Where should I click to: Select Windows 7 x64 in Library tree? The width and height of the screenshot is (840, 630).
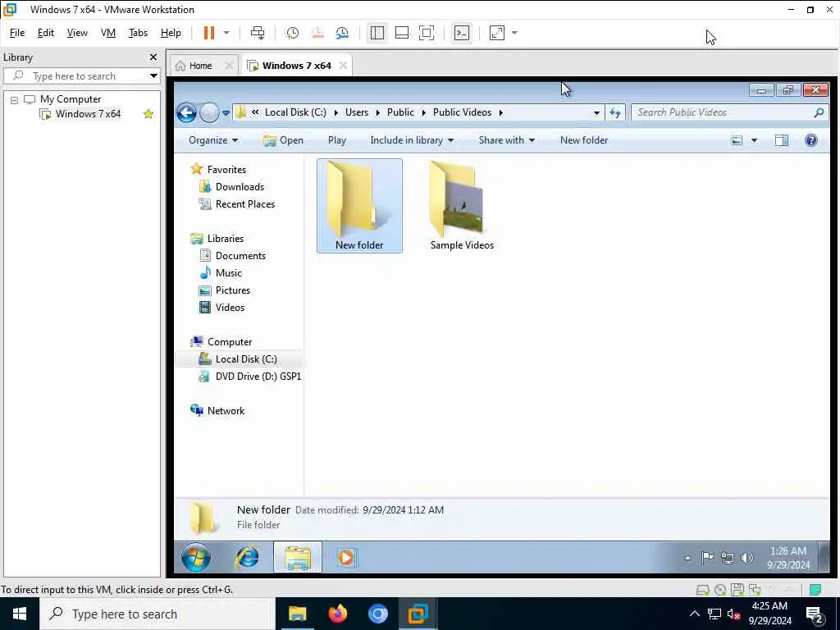[x=88, y=113]
